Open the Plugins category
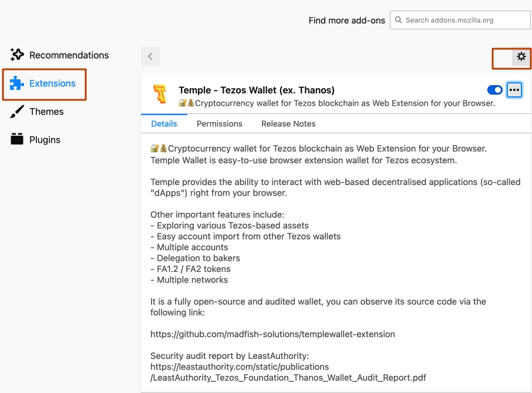This screenshot has width=532, height=393. [x=45, y=140]
